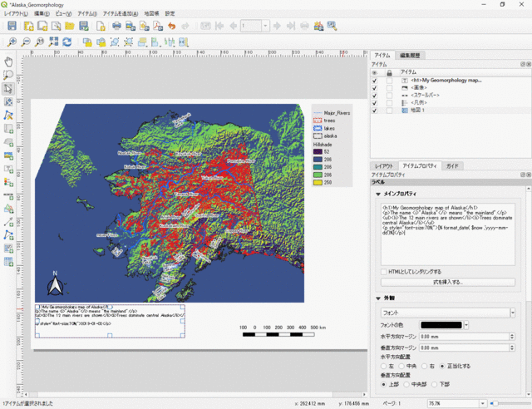Toggle visibility of the <画像> item
The image size is (532, 409).
pos(375,88)
